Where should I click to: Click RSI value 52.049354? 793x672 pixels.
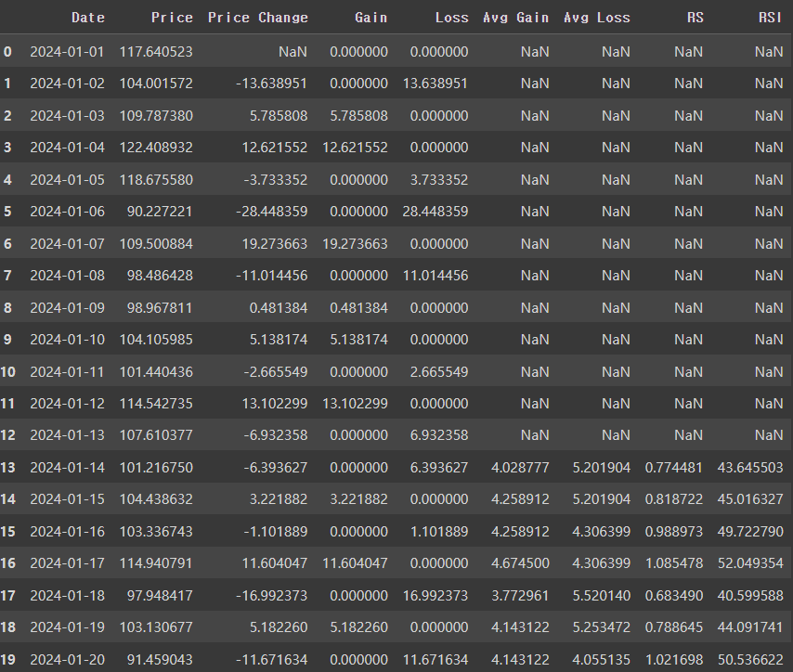[x=750, y=563]
